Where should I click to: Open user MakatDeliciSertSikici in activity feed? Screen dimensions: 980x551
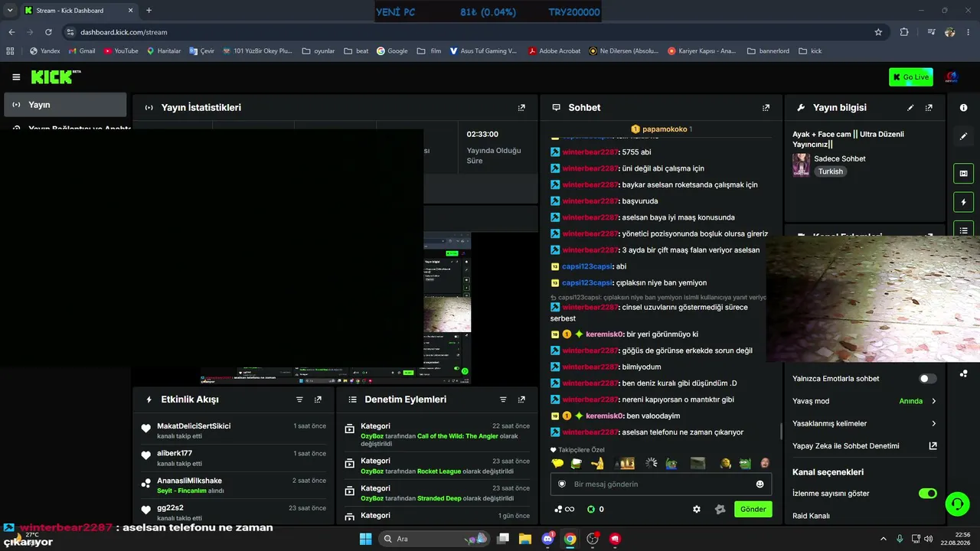[x=194, y=426]
